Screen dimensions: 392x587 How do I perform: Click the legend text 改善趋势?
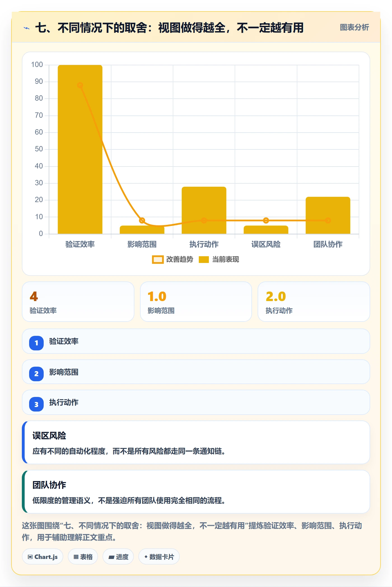(180, 260)
